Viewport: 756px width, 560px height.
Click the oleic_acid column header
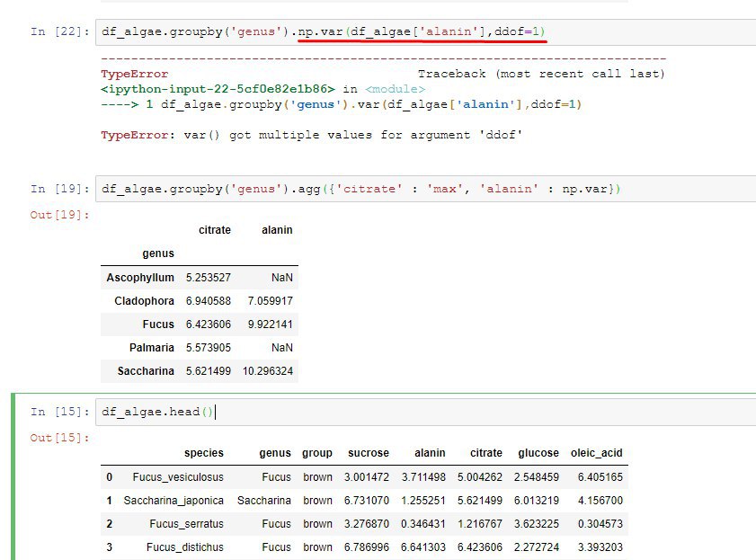pyautogui.click(x=596, y=453)
